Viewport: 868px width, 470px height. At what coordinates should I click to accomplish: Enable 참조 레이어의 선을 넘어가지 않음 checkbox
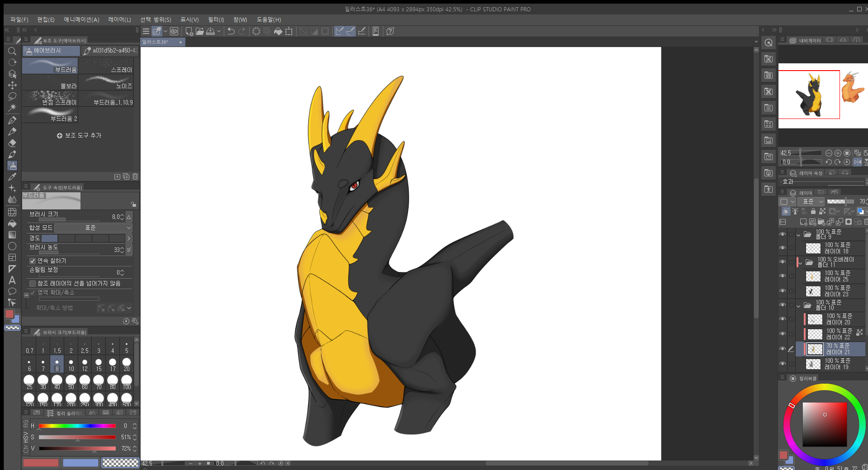pyautogui.click(x=33, y=284)
